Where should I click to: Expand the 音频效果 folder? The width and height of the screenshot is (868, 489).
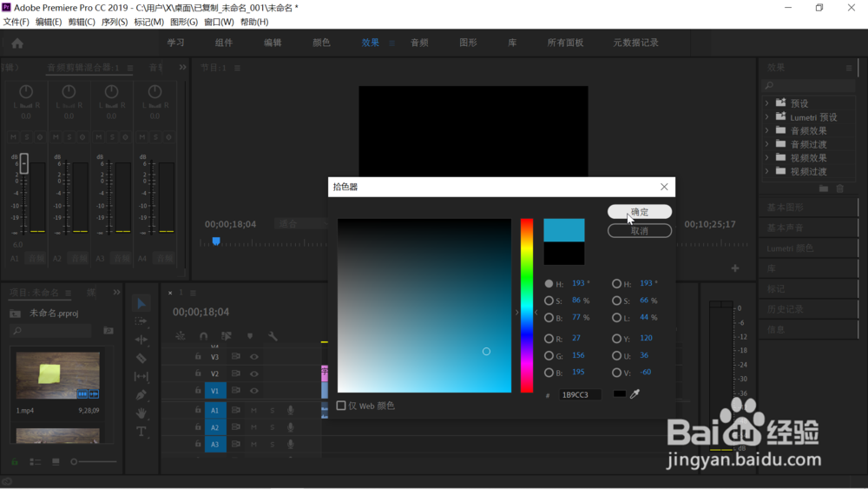click(x=767, y=130)
